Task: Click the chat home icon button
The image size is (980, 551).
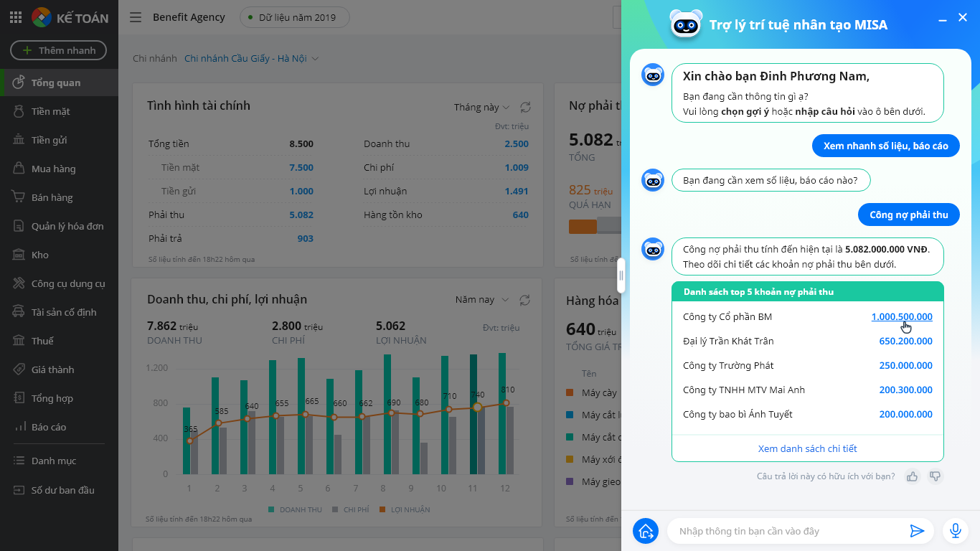Action: [x=646, y=531]
